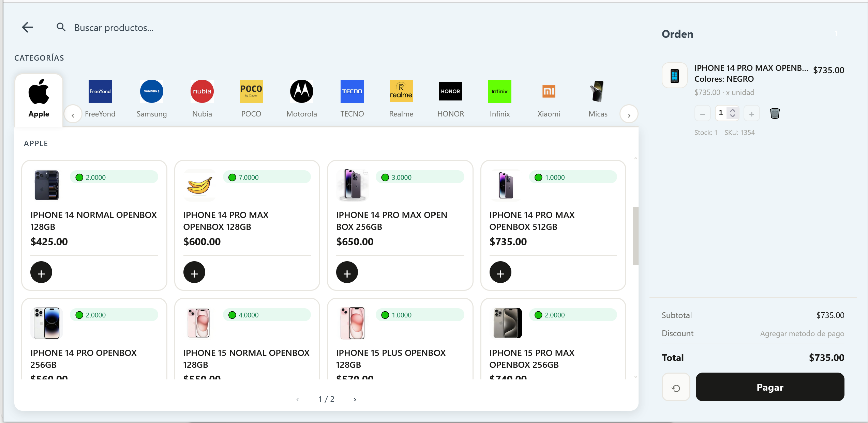Click SKU: 1354 text in order

[x=739, y=133]
